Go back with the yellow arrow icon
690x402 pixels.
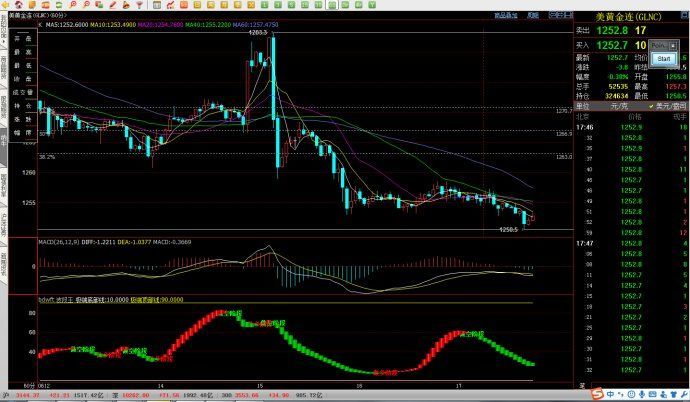point(6,5)
